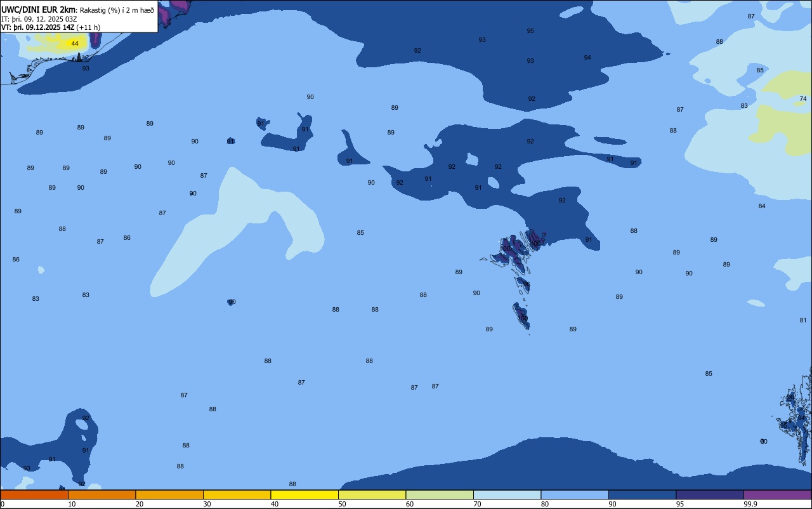
Task: Click the legend tick label "70"
Action: tap(477, 504)
